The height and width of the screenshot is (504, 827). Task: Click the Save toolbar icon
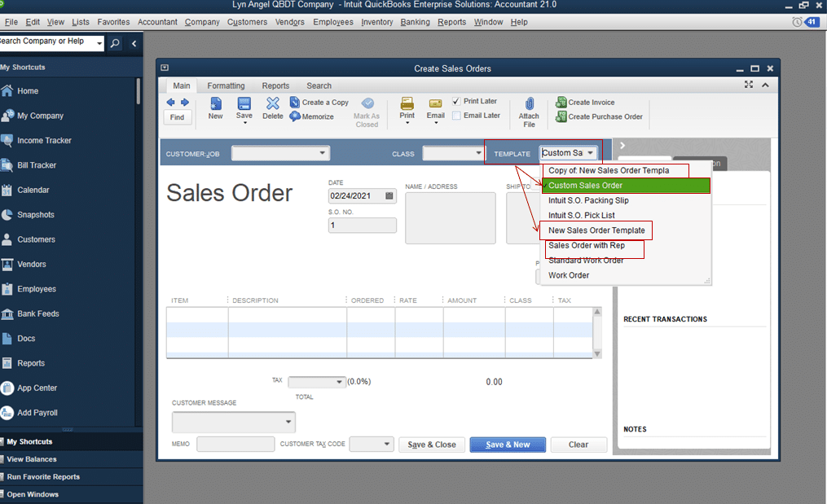pos(244,103)
